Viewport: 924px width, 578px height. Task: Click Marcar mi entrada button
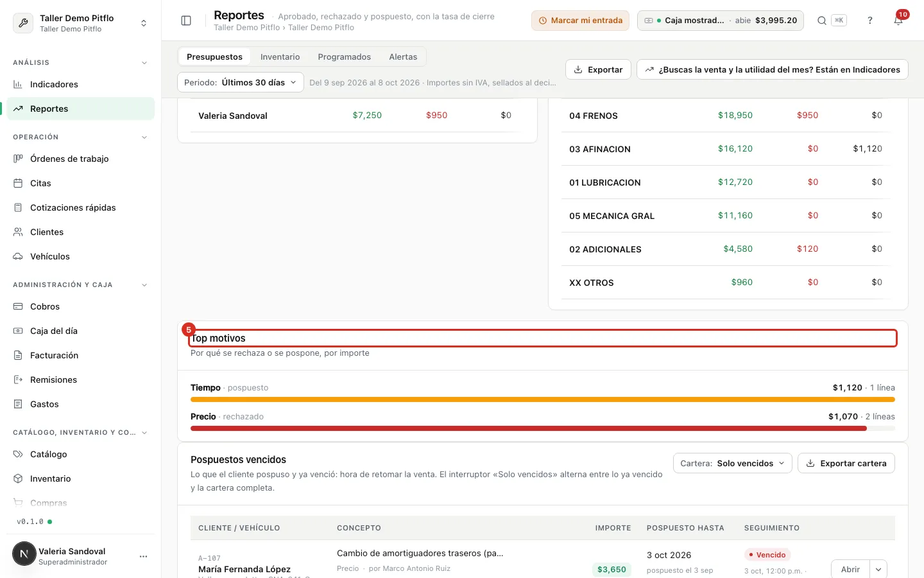[580, 21]
